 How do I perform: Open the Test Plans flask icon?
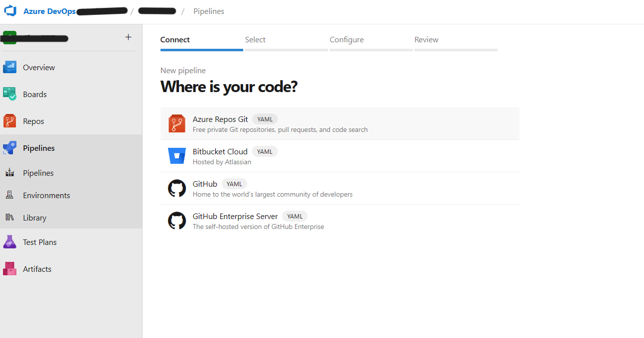(10, 242)
